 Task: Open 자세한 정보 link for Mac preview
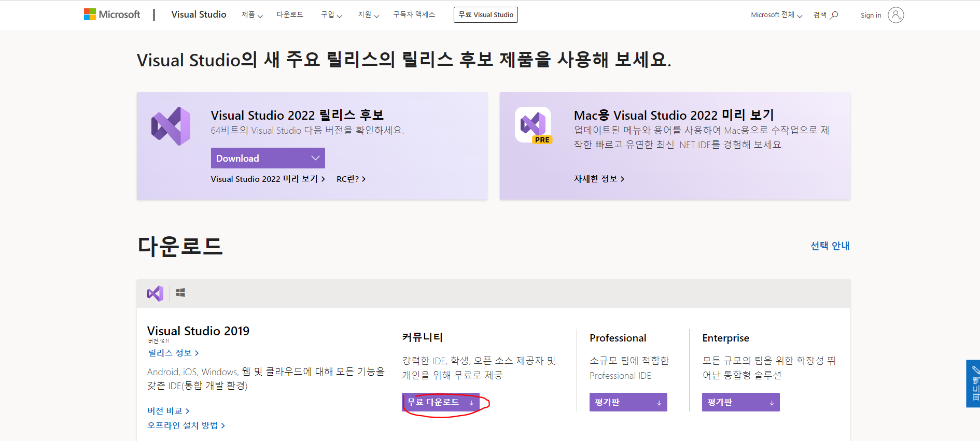pyautogui.click(x=599, y=179)
